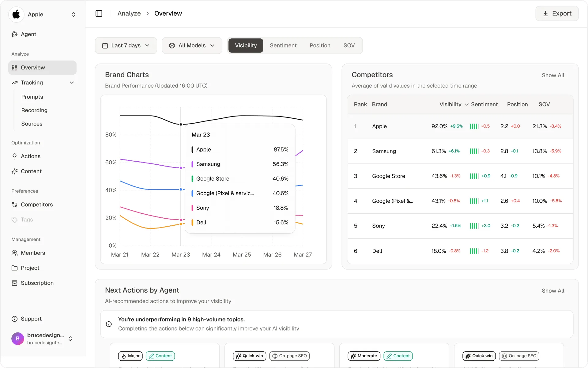Click the Apple logo workspace icon
Image resolution: width=588 pixels, height=368 pixels.
pos(16,14)
